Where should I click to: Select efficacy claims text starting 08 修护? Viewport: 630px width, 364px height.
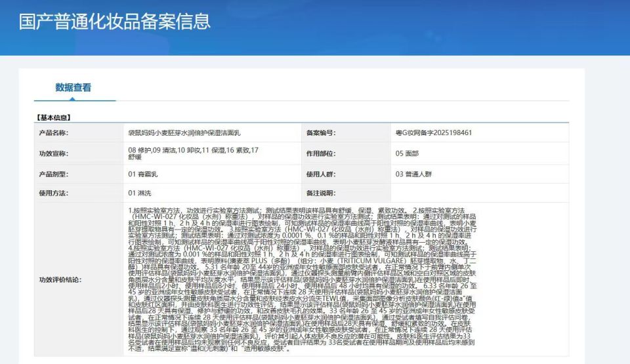193,153
